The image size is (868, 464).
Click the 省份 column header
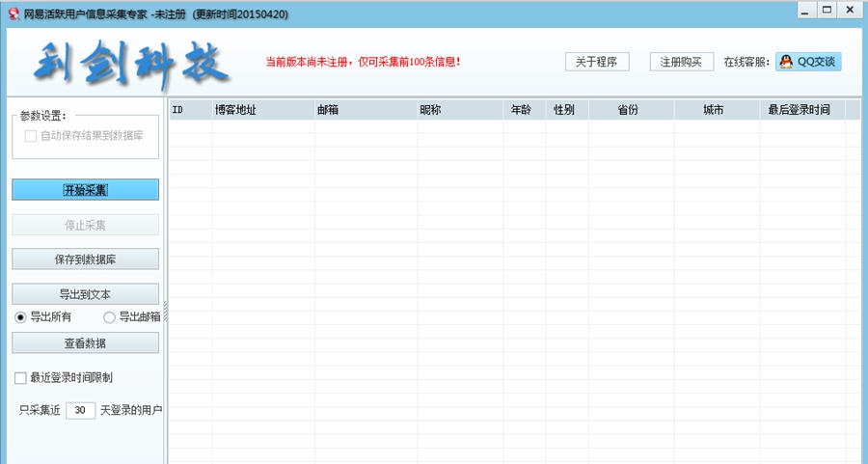click(x=632, y=110)
